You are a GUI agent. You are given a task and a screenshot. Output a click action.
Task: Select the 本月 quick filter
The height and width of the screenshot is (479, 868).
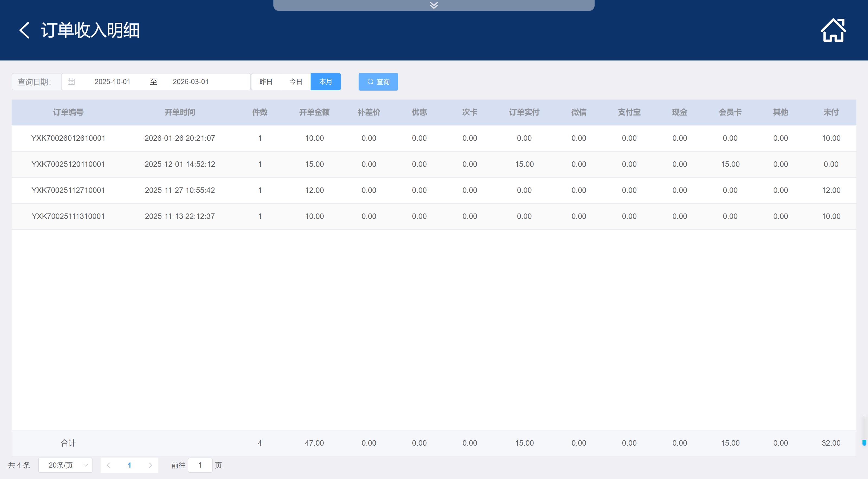coord(325,82)
